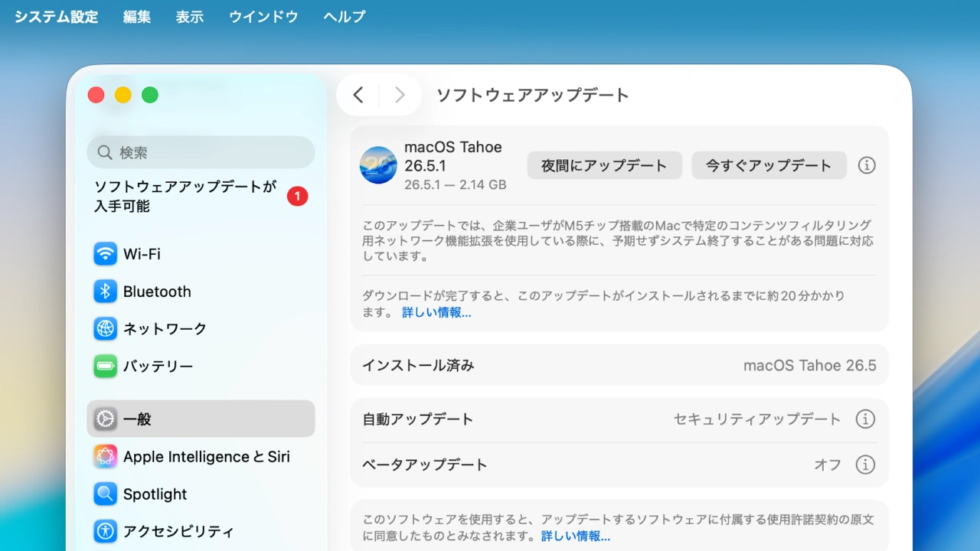Click the info icon next to 今すぐアップデート
Viewport: 980px width, 551px height.
tap(867, 165)
